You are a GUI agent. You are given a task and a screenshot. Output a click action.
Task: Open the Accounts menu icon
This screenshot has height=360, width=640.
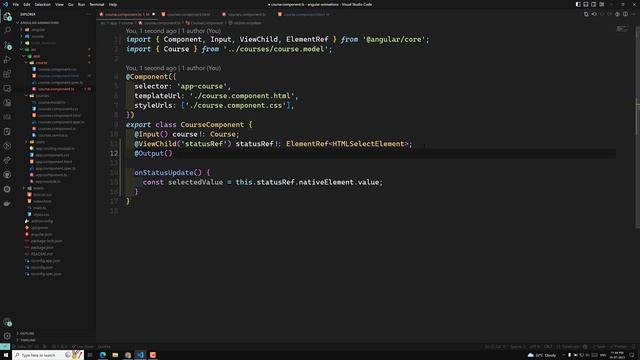pyautogui.click(x=7, y=322)
